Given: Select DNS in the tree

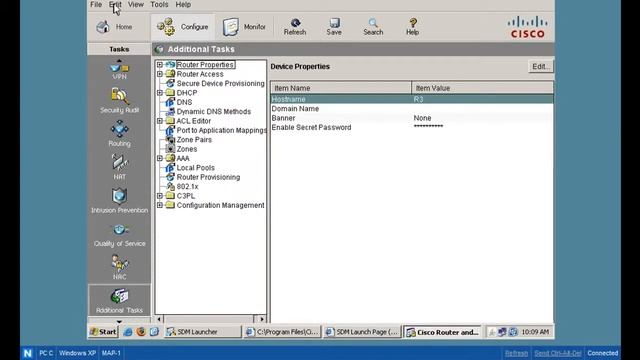Looking at the screenshot, I should tap(184, 102).
